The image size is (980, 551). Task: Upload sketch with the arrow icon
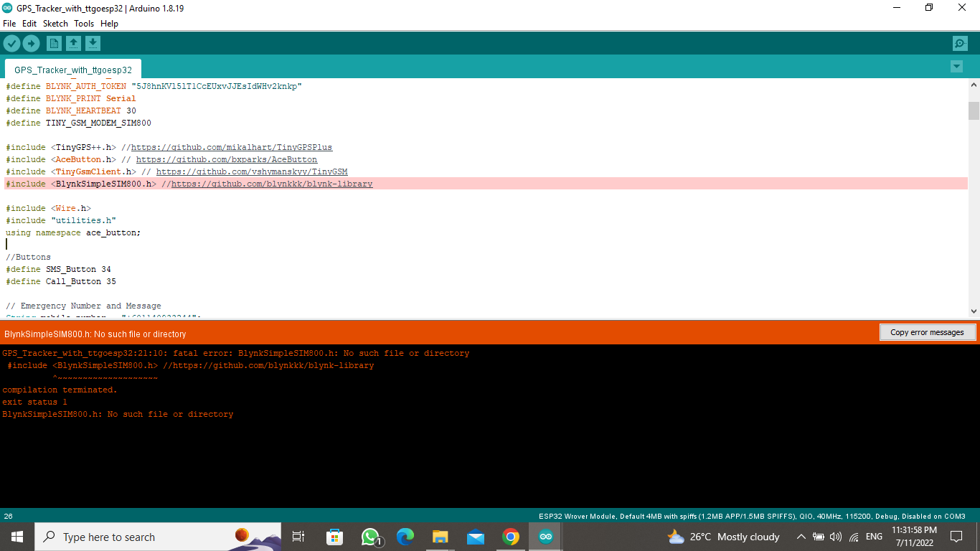31,44
